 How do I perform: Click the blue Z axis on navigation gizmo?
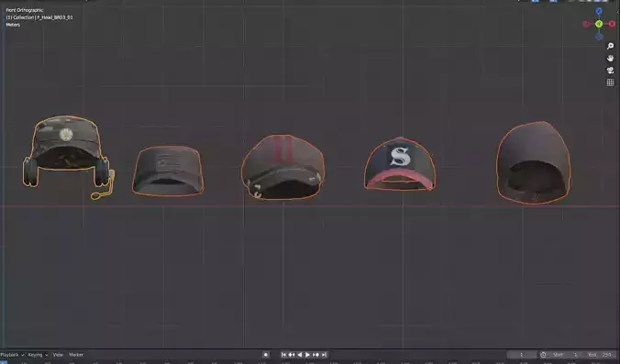point(599,11)
